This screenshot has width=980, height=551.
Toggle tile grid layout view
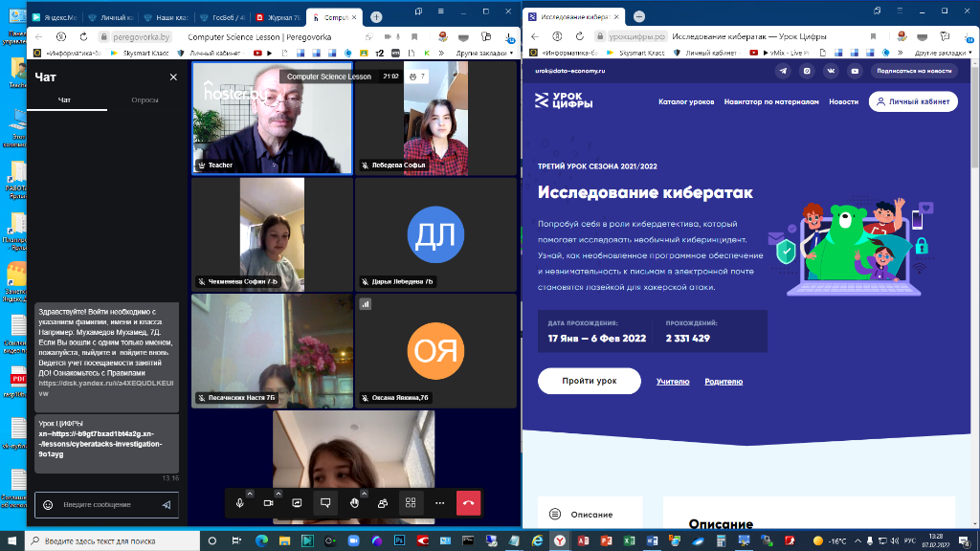[411, 503]
